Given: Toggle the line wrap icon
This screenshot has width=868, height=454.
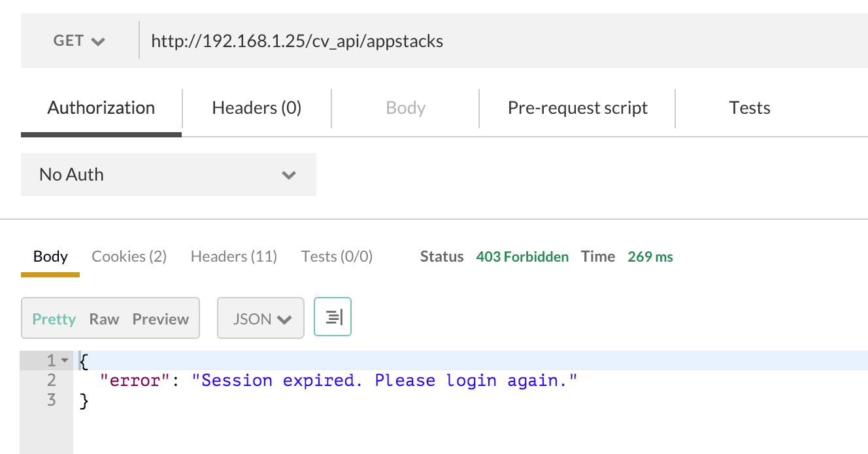Looking at the screenshot, I should [x=333, y=317].
